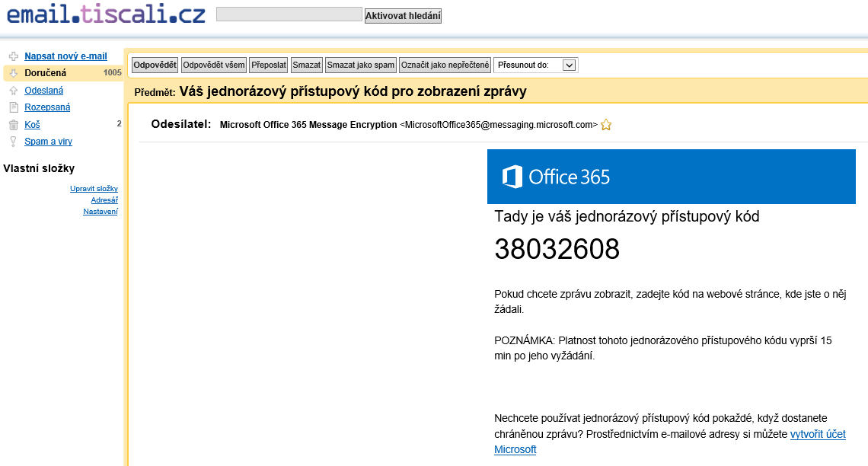Click the draft page icon beside Rozepsaná
Viewport: 868px width, 466px height.
[x=14, y=107]
